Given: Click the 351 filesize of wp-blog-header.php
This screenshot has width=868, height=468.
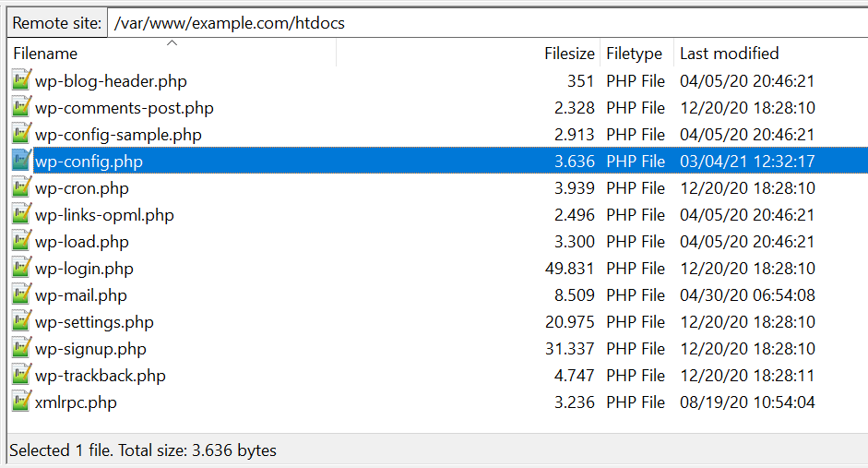Looking at the screenshot, I should coord(581,81).
